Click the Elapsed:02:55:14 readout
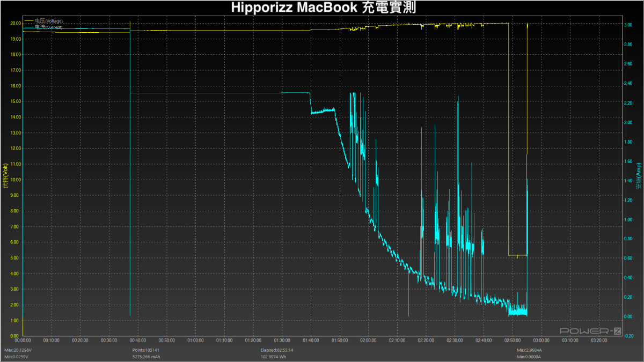The width and height of the screenshot is (644, 362). (x=277, y=349)
